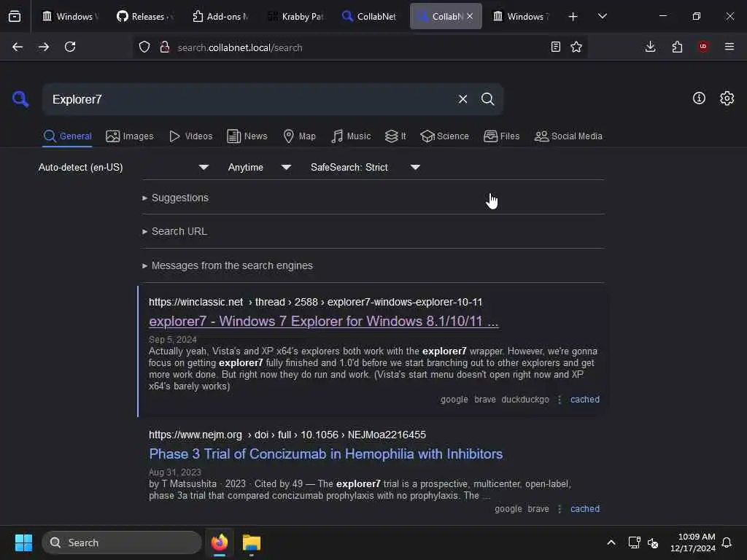747x560 pixels.
Task: Open the uBlock Origin extension icon
Action: tap(703, 47)
